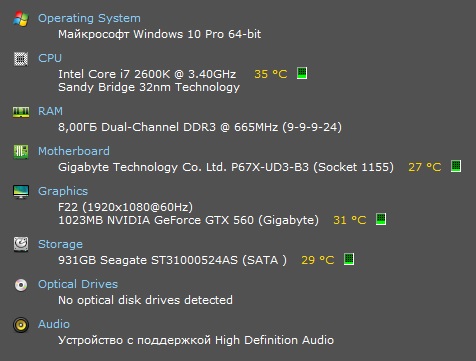Image resolution: width=476 pixels, height=361 pixels.
Task: Click the Seagate drive temperature status indicator
Action: click(349, 259)
